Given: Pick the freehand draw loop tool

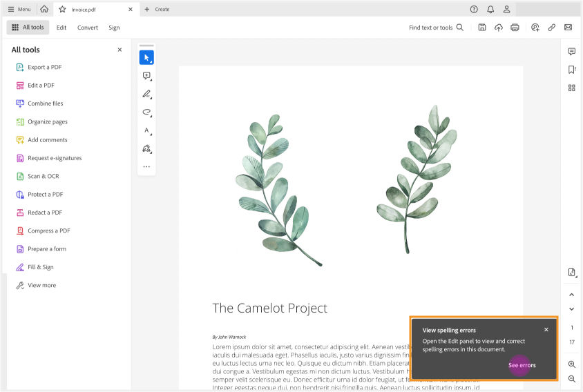Looking at the screenshot, I should click(146, 112).
